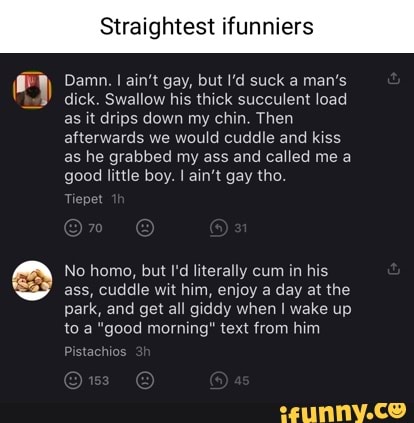The image size is (414, 423).
Task: Show the 31 replies on Tiepet's comment
Action: 241,228
